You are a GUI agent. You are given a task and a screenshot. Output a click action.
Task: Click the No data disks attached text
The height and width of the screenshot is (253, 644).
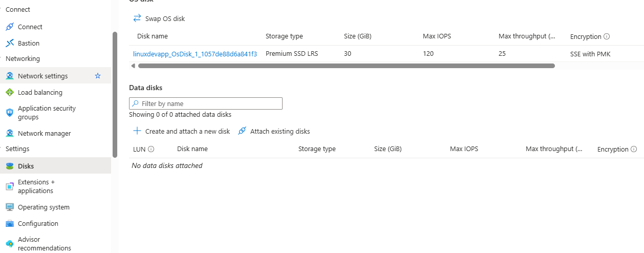(167, 165)
